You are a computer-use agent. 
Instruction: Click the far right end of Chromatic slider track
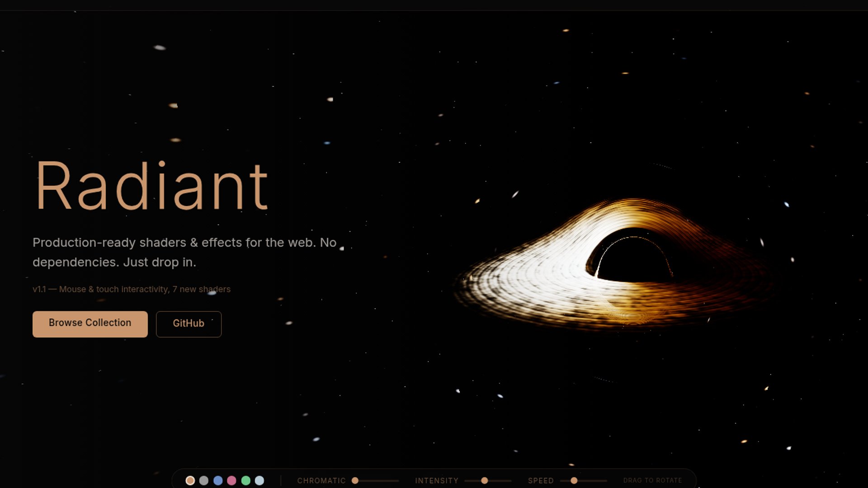(x=398, y=480)
